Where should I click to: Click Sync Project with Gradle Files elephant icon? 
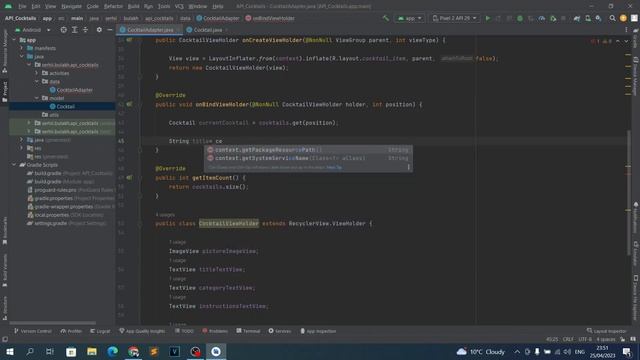(577, 18)
